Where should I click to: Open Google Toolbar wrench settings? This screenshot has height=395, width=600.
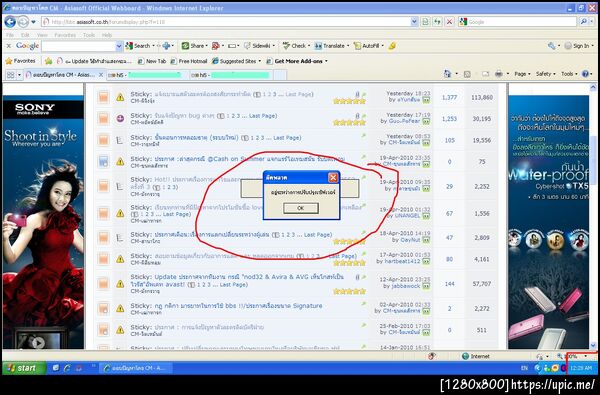551,46
